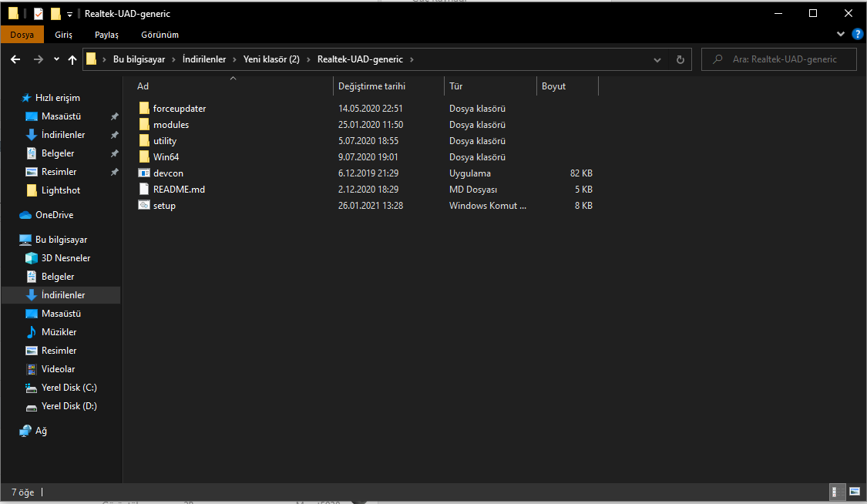Click the Müzikler music note icon

pos(32,331)
